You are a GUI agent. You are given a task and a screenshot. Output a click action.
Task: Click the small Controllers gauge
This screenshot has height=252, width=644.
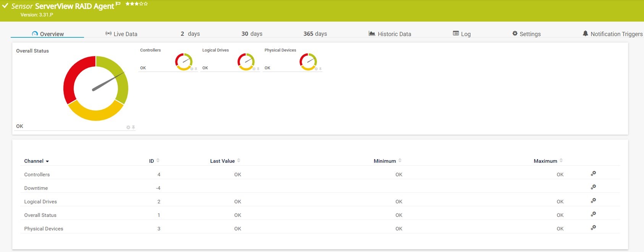[x=184, y=61]
